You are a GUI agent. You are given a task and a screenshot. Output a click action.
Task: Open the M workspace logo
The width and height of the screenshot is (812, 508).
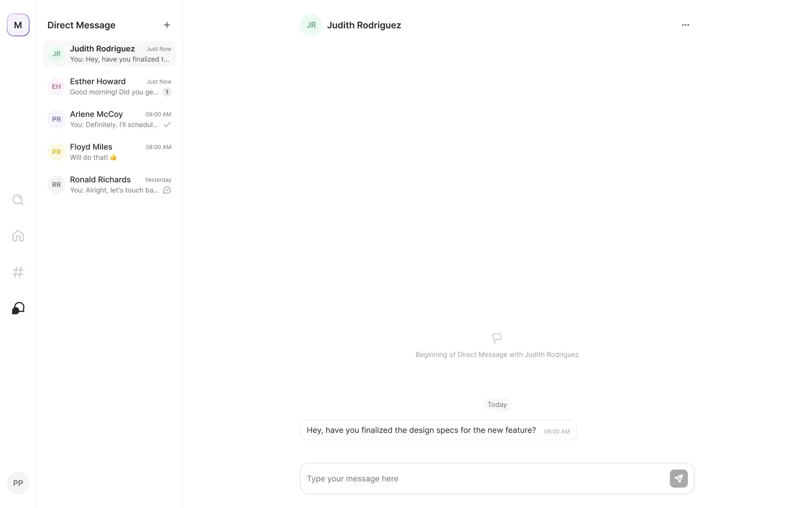18,25
